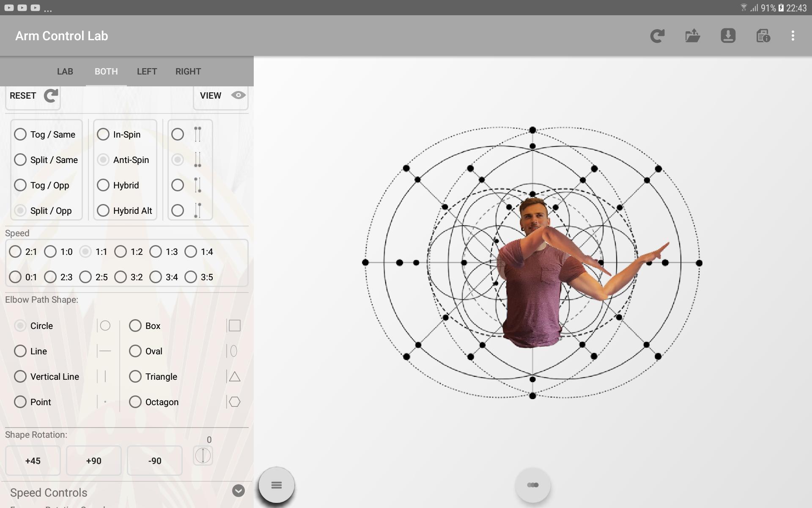Toggle the VIEW eye icon
This screenshot has width=812, height=508.
[x=237, y=95]
